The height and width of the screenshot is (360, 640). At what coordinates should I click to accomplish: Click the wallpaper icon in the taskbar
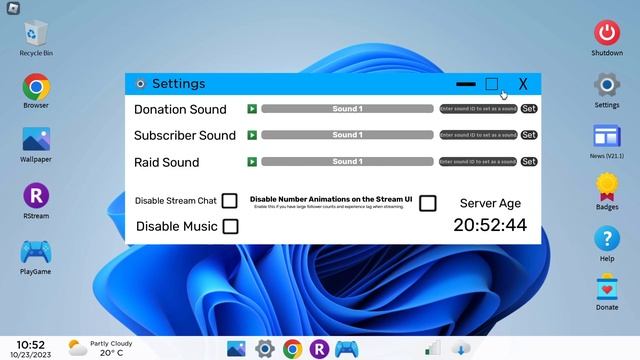tap(236, 349)
